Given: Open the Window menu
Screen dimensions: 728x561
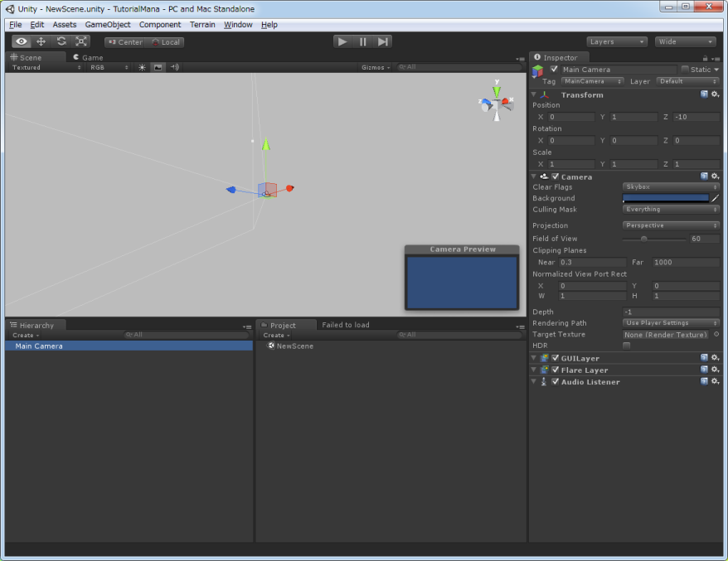Looking at the screenshot, I should [x=238, y=25].
